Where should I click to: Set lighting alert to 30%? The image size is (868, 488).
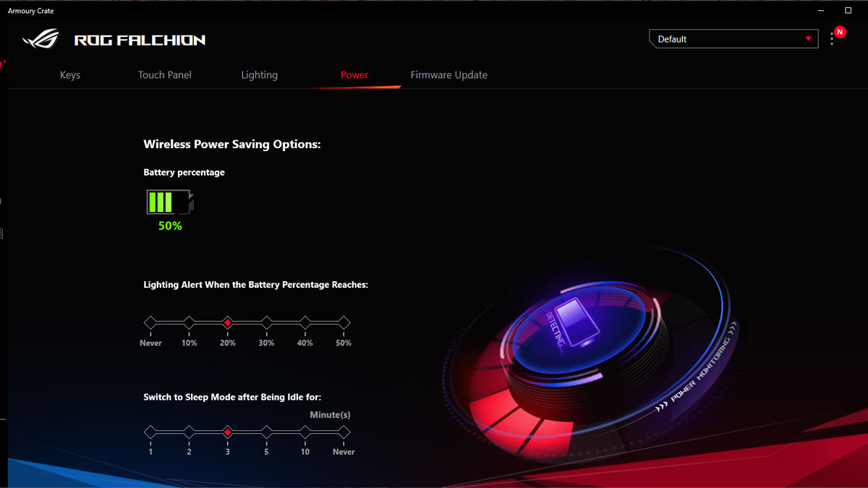[x=266, y=322]
